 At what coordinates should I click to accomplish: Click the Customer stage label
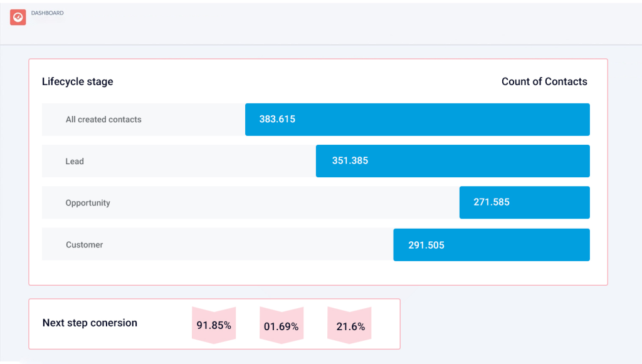85,245
